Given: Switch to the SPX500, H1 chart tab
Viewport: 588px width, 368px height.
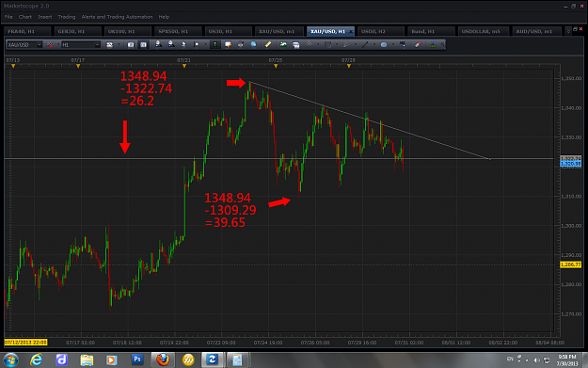Looking at the screenshot, I should 178,31.
